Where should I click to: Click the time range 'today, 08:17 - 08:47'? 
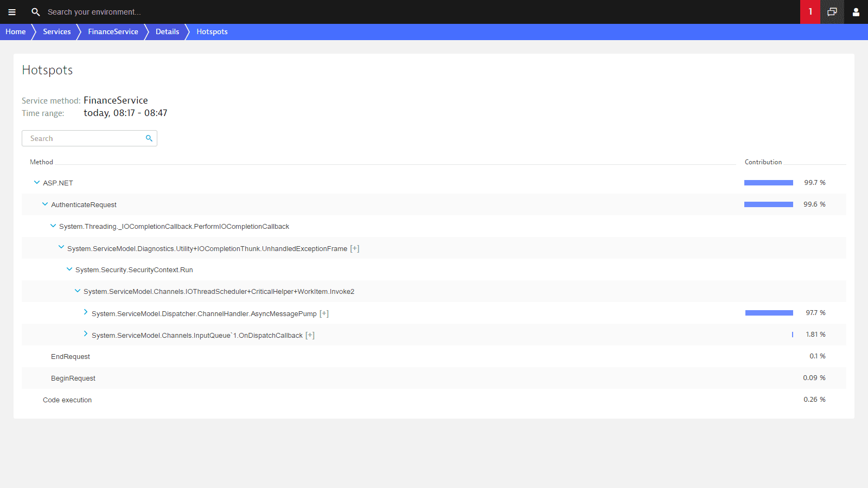(x=125, y=113)
